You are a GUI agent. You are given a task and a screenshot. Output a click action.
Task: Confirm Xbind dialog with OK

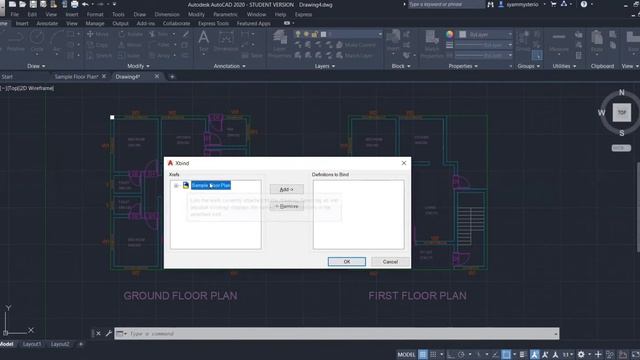point(347,262)
